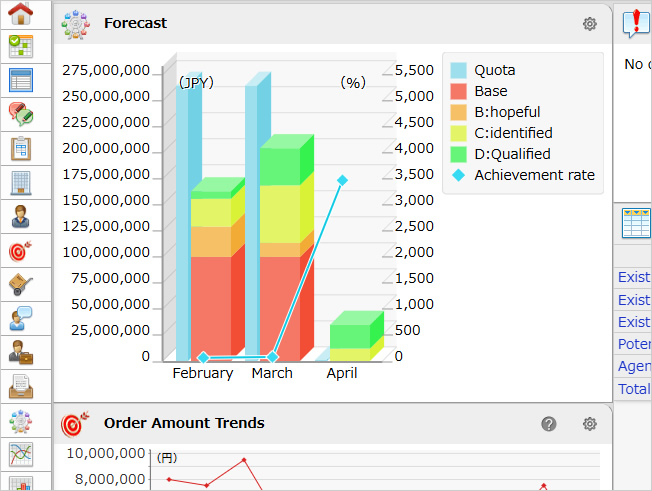Screen dimensions: 652x491
Task: Open Forecast panel settings gear
Action: click(x=590, y=24)
